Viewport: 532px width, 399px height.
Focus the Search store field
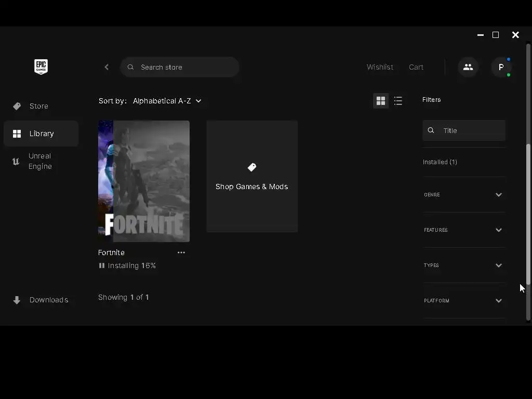pos(179,67)
